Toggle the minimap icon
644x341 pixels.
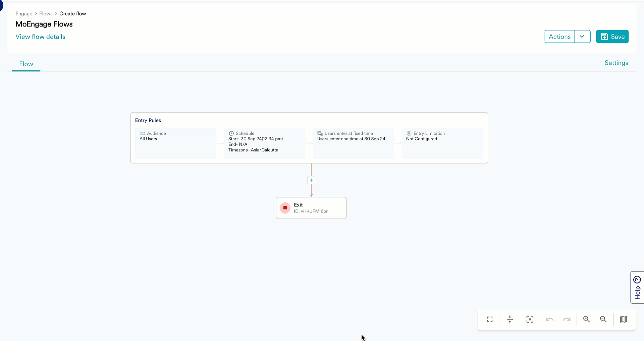pyautogui.click(x=624, y=319)
